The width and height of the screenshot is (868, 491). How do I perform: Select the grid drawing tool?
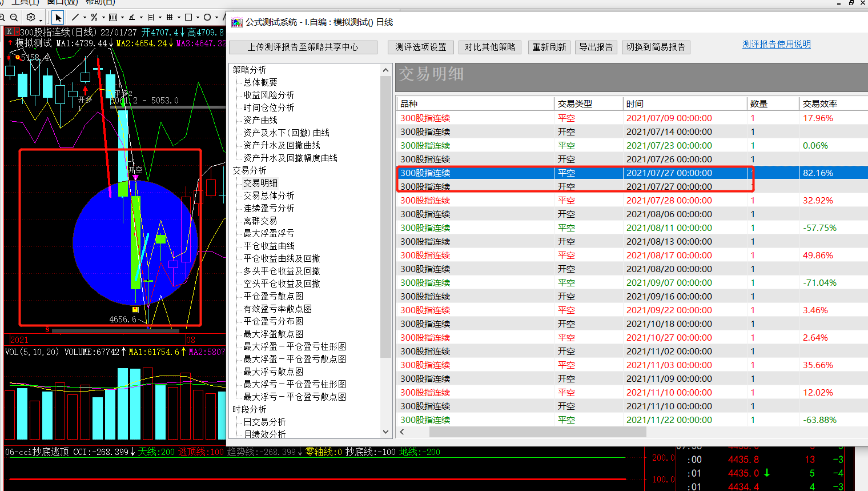pyautogui.click(x=170, y=17)
